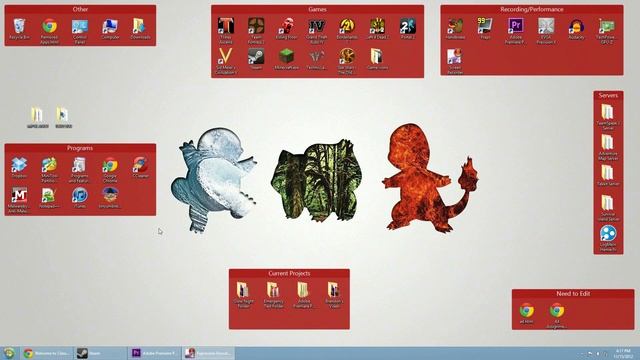The height and width of the screenshot is (360, 640).
Task: Switch to Adobe Premiere on taskbar
Action: [154, 353]
